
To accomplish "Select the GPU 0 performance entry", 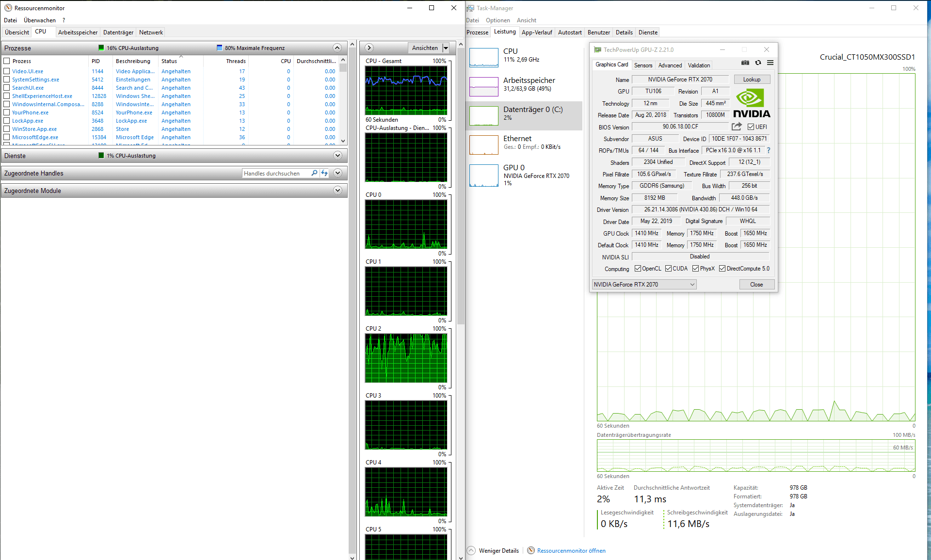I will (x=524, y=174).
